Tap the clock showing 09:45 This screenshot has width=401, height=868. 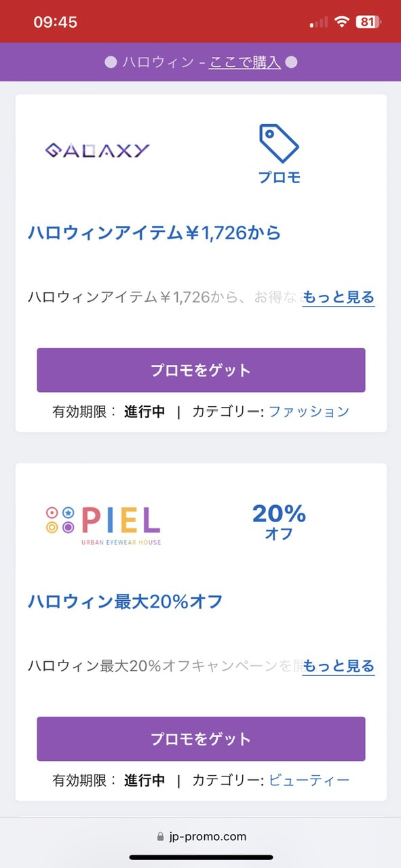[x=54, y=20]
